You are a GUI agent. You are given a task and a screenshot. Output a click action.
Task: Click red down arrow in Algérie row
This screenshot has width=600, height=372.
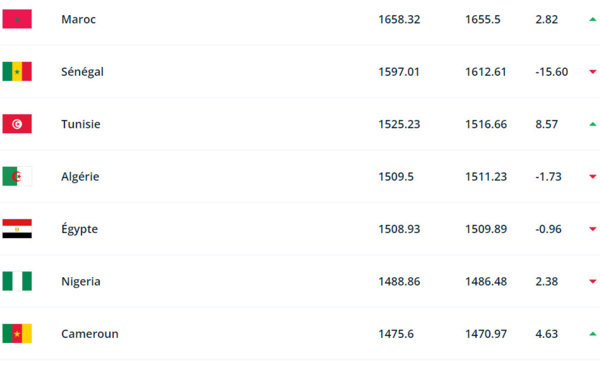(592, 176)
